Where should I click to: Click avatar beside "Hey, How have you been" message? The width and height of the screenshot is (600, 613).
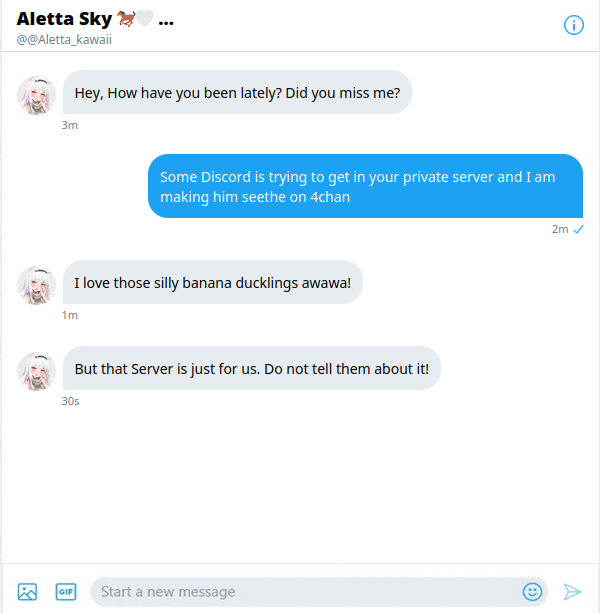[36, 94]
